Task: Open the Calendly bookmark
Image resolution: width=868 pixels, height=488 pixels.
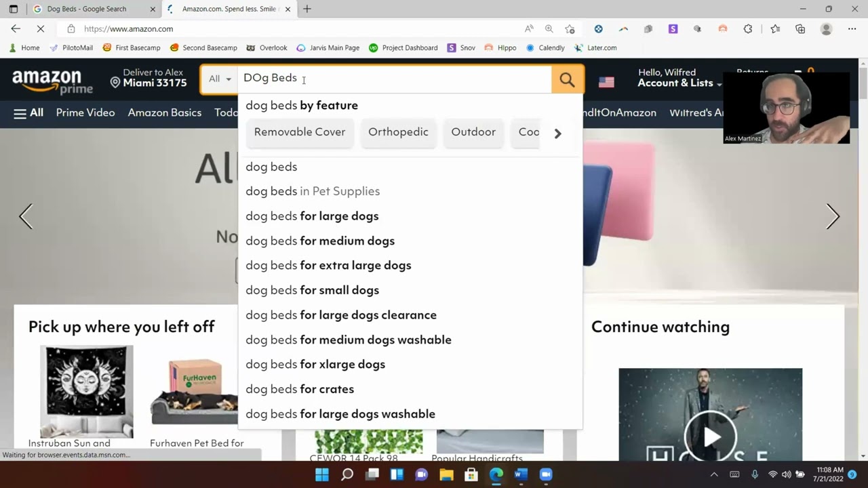Action: (545, 48)
